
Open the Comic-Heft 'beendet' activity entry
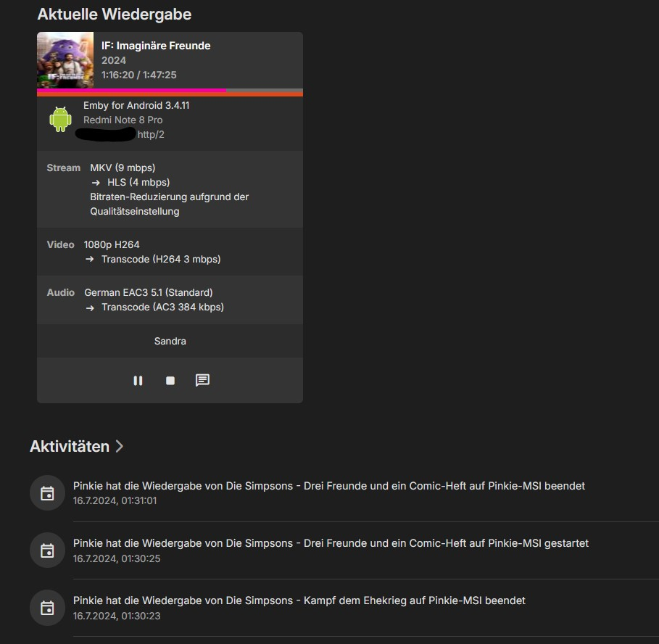click(329, 486)
